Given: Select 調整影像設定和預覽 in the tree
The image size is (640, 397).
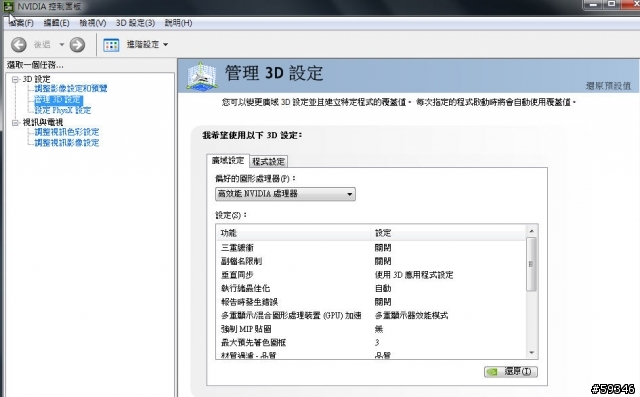Looking at the screenshot, I should pos(71,89).
